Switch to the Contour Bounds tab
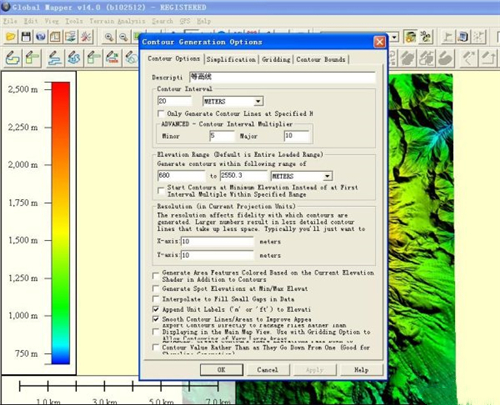The width and height of the screenshot is (500, 405). 321,59
